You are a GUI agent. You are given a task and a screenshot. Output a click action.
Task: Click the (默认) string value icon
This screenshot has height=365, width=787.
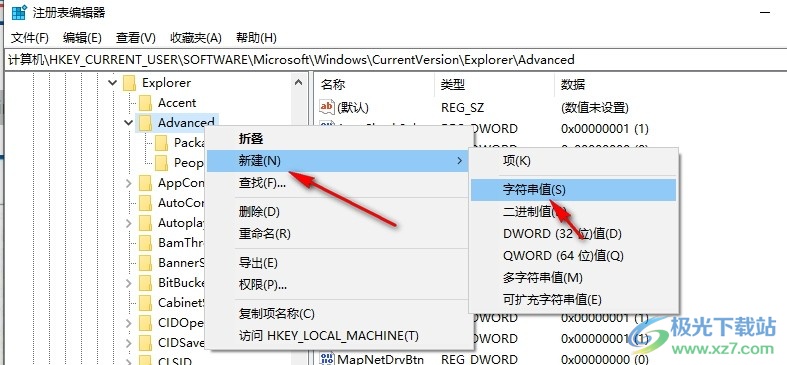click(x=327, y=107)
